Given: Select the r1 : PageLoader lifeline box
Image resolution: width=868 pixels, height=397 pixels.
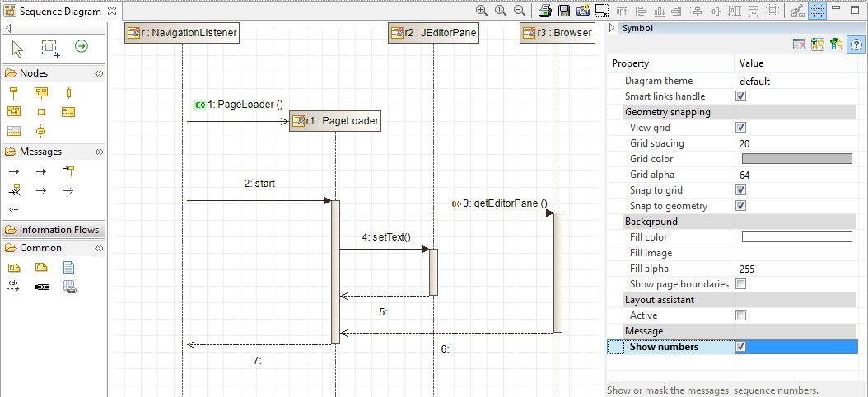Looking at the screenshot, I should pos(335,121).
